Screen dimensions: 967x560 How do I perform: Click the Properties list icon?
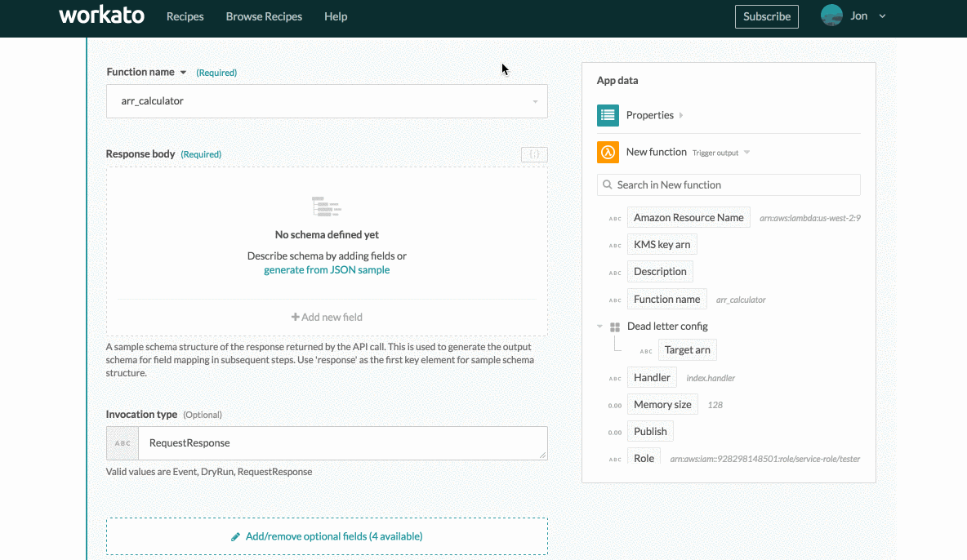[608, 115]
